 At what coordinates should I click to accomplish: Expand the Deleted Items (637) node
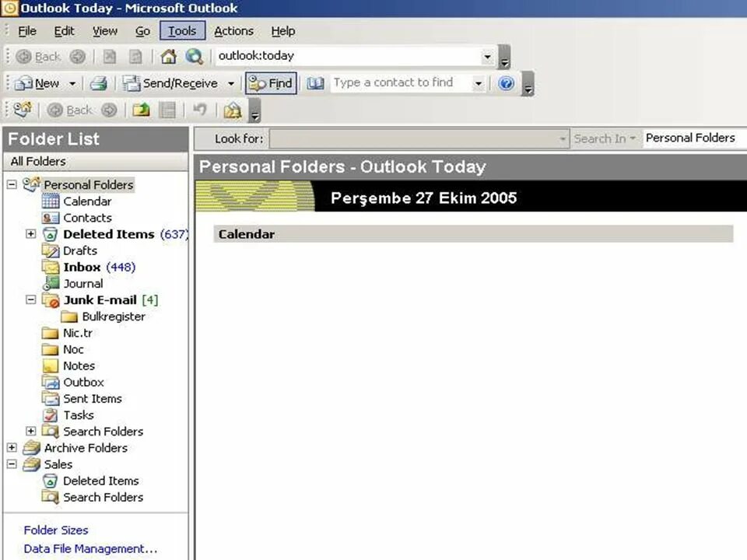point(31,234)
